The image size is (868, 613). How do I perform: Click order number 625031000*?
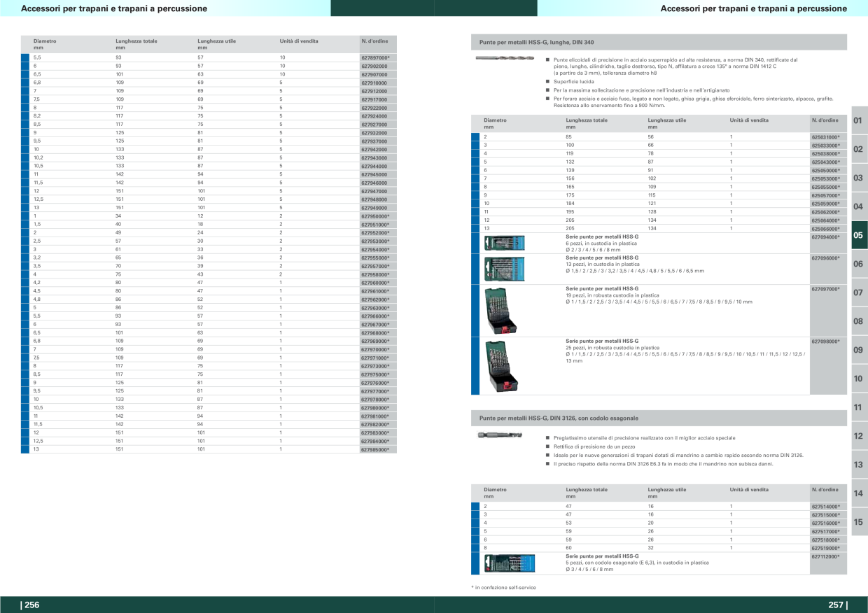pyautogui.click(x=825, y=137)
